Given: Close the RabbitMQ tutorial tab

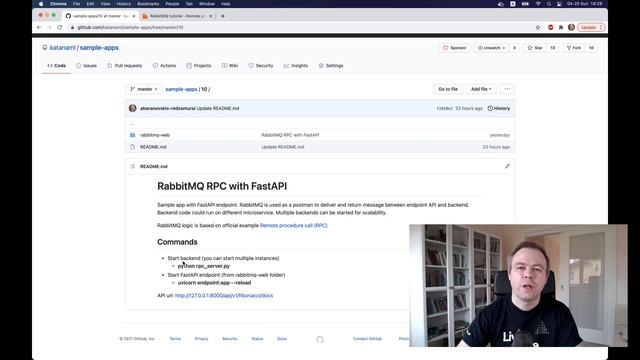Looking at the screenshot, I should pos(211,16).
